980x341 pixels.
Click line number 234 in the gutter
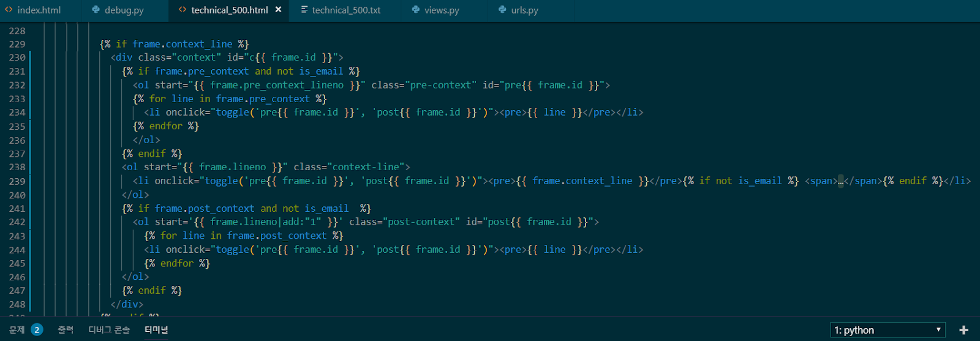click(x=17, y=113)
